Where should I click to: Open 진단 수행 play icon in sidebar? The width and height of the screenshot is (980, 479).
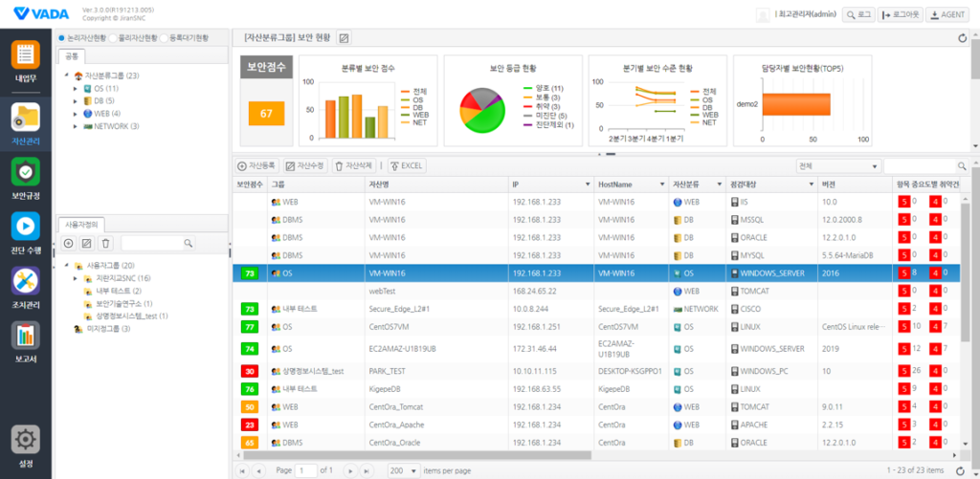(x=25, y=228)
